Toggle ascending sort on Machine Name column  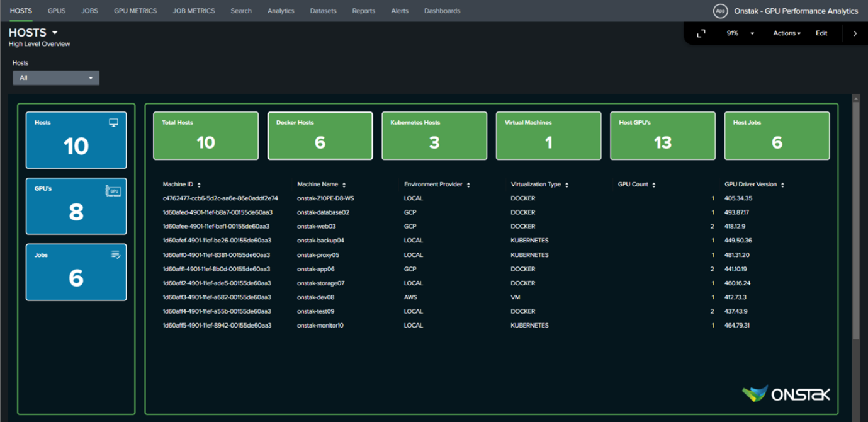[x=342, y=185]
